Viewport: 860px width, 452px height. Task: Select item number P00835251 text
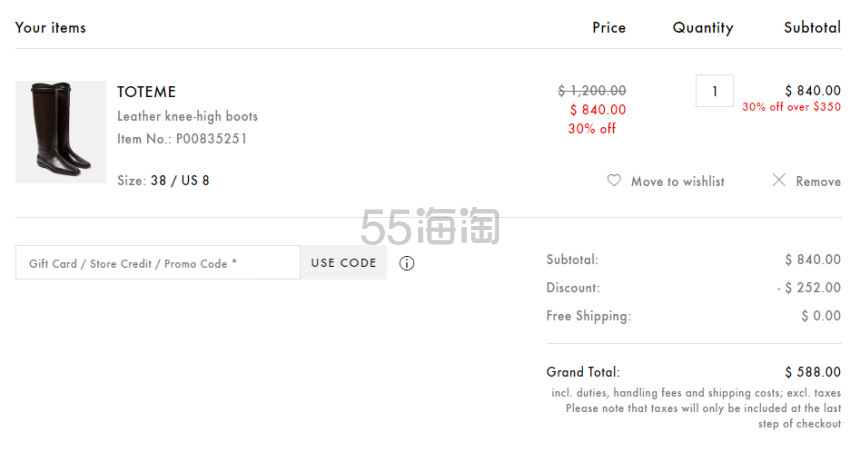pos(211,139)
